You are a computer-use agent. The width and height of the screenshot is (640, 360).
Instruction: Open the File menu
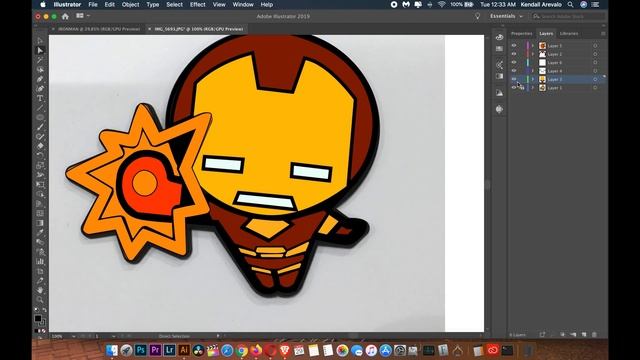click(x=93, y=4)
